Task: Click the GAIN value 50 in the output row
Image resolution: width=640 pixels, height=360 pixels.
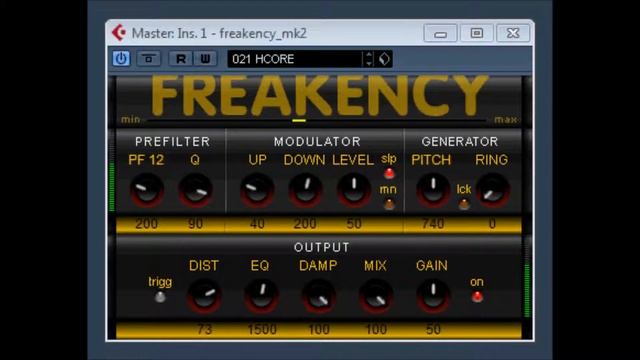Action: coord(433,329)
